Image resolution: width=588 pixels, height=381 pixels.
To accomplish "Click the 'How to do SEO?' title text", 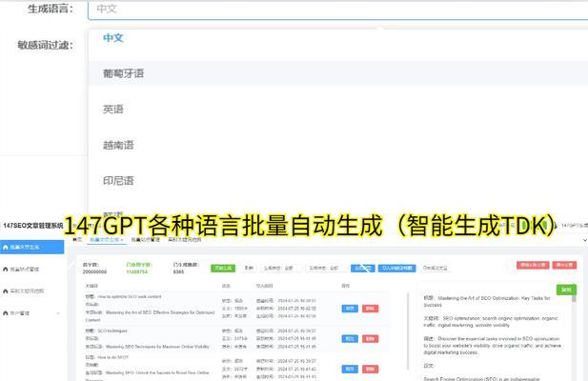I will click(x=112, y=358).
